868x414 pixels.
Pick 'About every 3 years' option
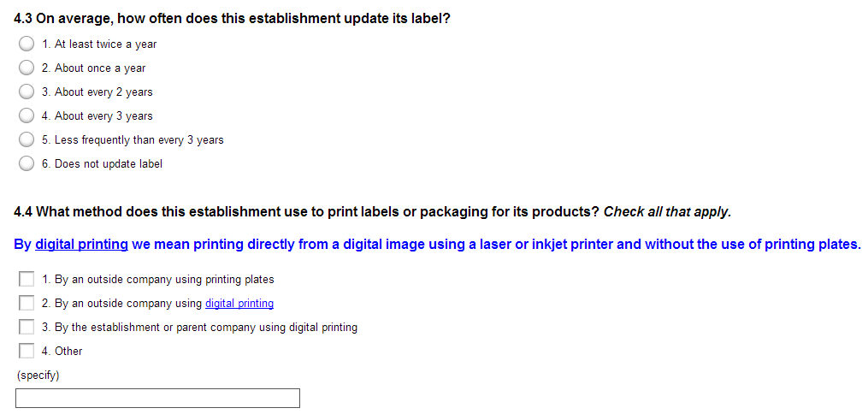(x=27, y=115)
